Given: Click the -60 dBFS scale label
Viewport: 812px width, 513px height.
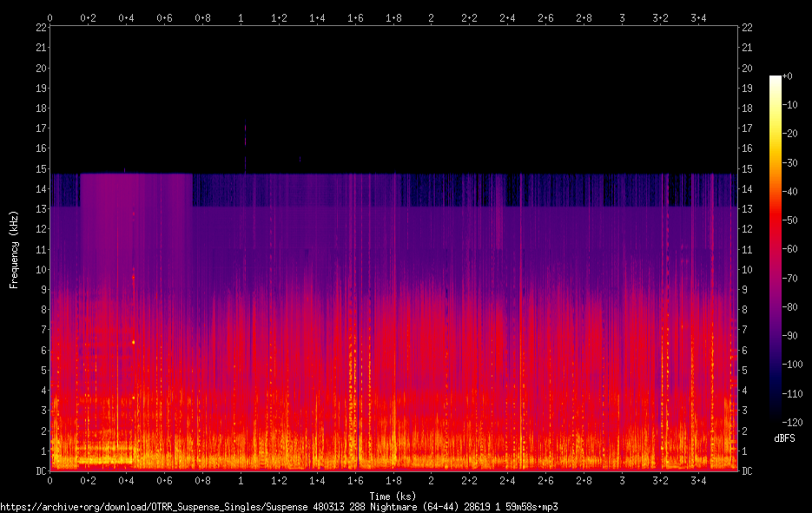Looking at the screenshot, I should (x=789, y=249).
